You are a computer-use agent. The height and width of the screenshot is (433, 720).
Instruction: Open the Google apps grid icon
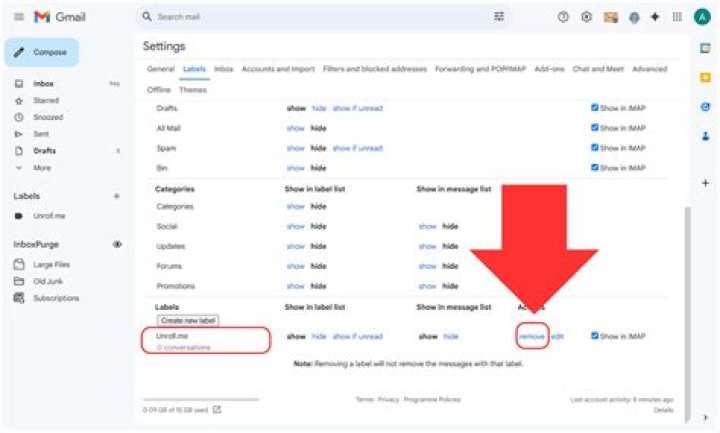tap(677, 17)
